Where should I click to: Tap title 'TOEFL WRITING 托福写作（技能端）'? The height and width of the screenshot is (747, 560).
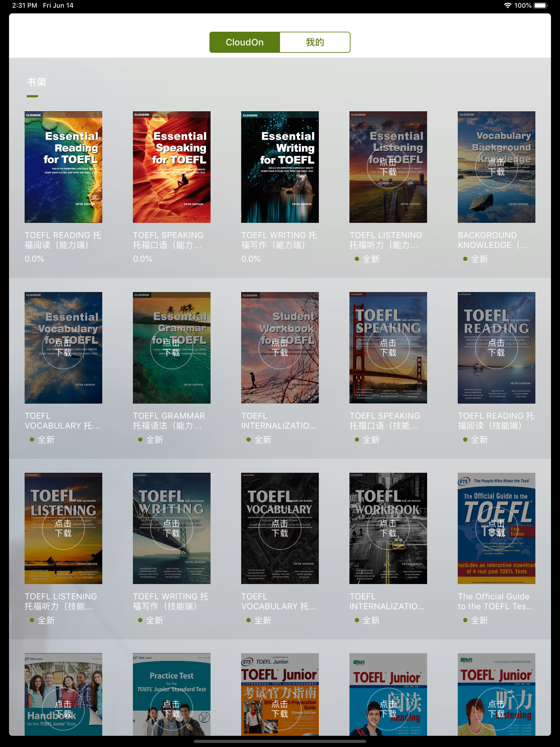[x=171, y=602]
